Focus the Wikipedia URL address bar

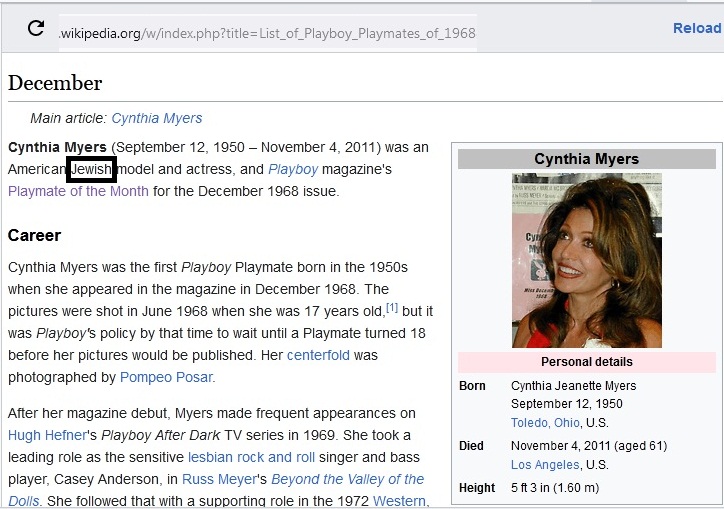click(267, 33)
